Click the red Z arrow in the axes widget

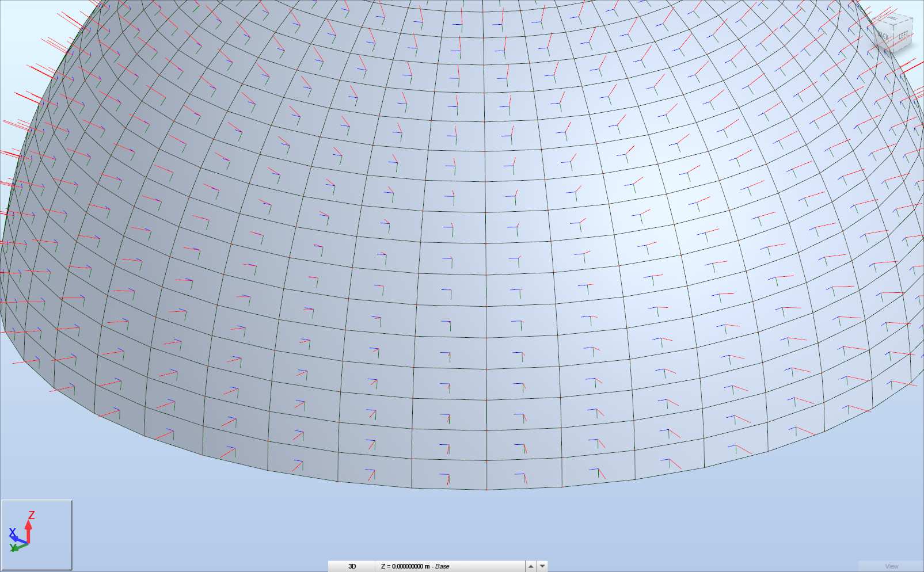pos(28,527)
